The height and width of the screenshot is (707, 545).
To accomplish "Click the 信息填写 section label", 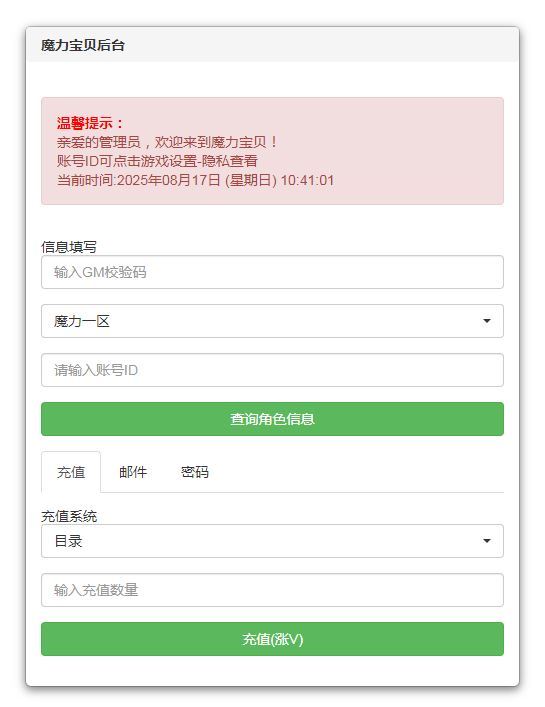I will [x=69, y=247].
